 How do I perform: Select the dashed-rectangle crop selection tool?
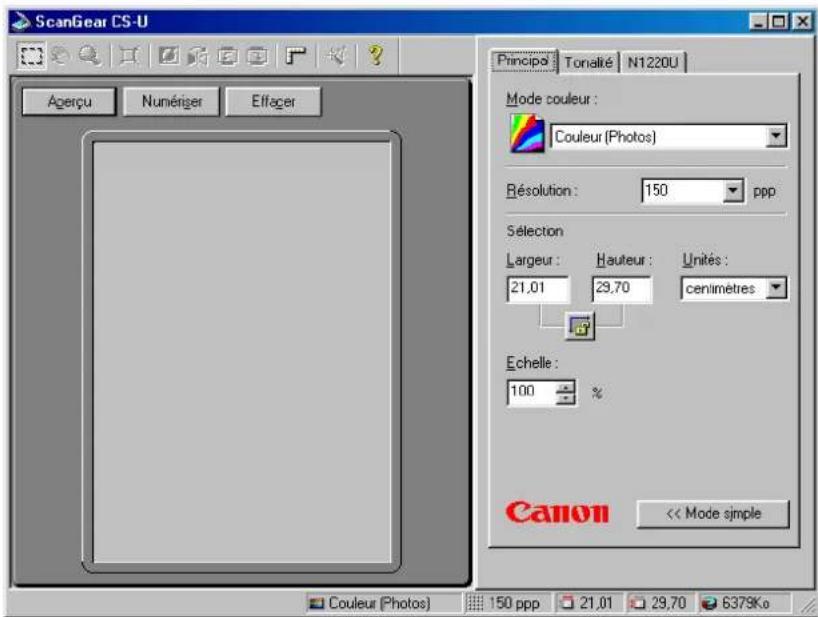click(x=31, y=55)
